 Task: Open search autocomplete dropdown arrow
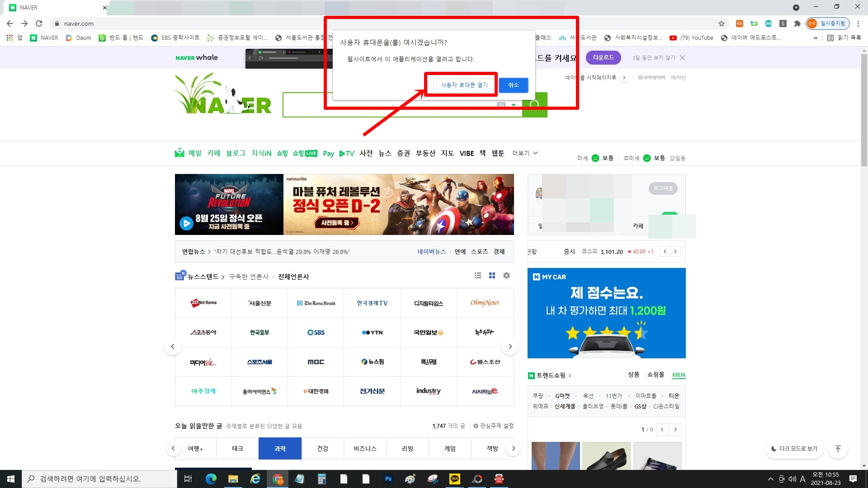(514, 105)
